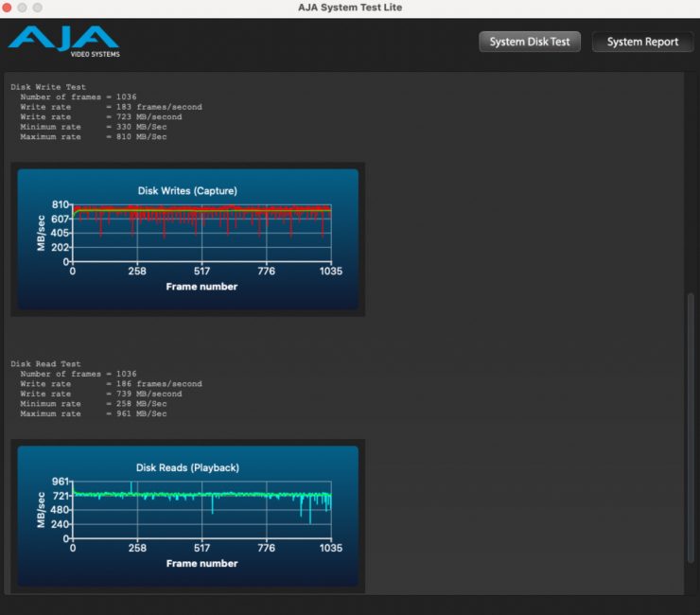
Task: Click the AJA System Test Lite title bar text
Action: 349,8
